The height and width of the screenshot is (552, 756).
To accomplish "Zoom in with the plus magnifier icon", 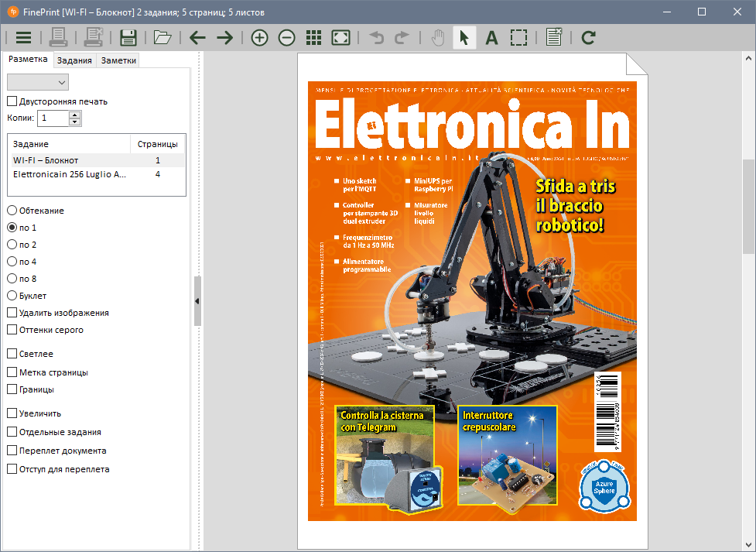I will point(259,38).
